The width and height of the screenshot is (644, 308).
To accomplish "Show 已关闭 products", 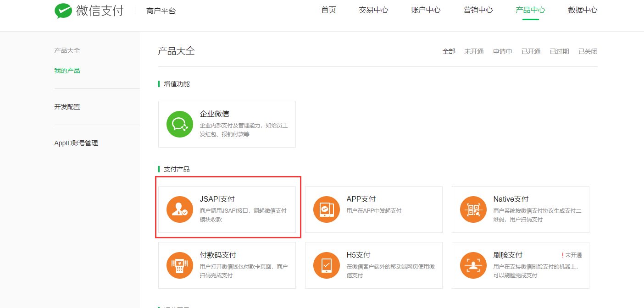I will point(588,51).
